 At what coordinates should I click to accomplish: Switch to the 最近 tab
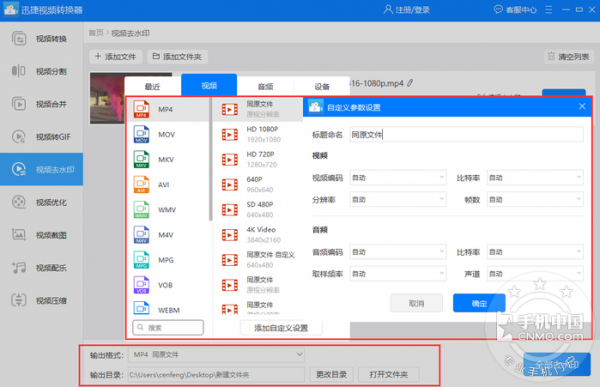point(152,87)
